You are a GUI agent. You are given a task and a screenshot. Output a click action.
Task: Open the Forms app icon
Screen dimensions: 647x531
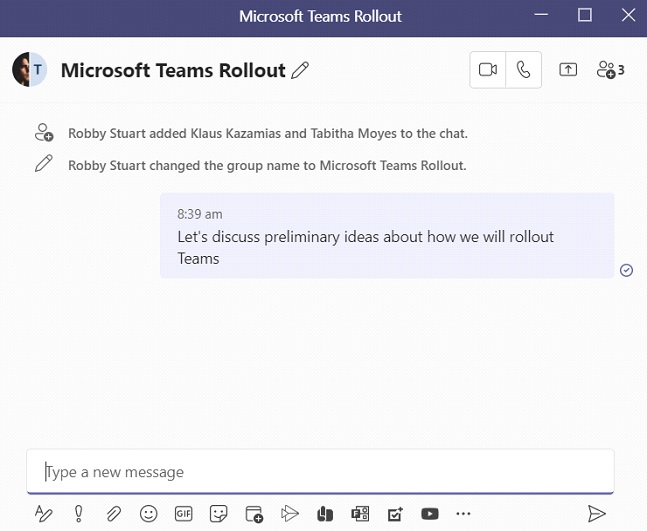360,514
